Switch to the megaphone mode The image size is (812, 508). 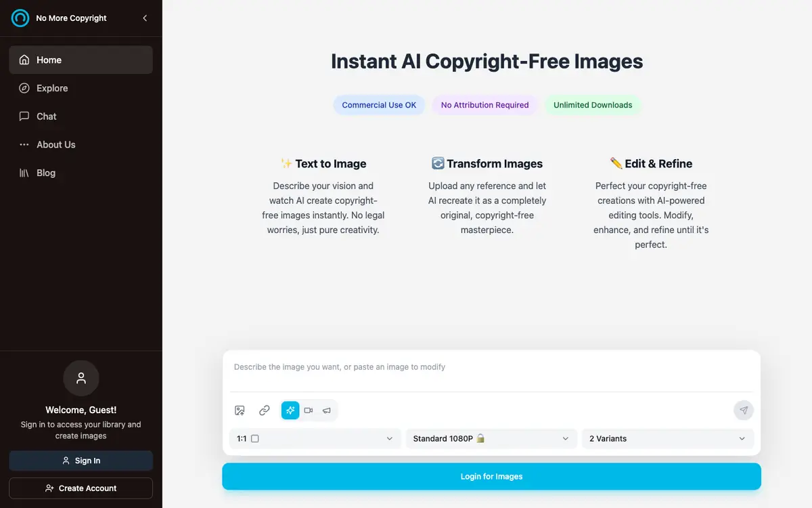(327, 410)
